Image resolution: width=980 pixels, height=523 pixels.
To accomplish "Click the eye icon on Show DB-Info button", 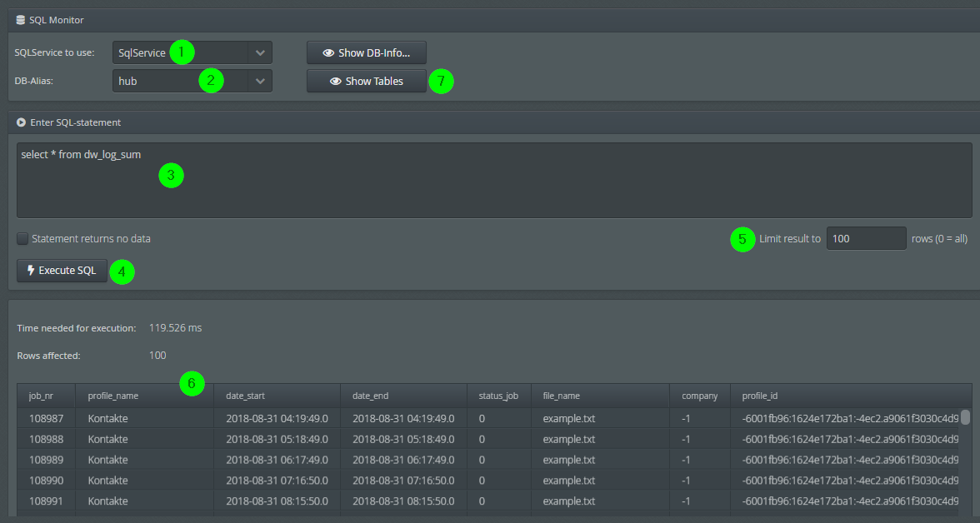I will click(328, 53).
